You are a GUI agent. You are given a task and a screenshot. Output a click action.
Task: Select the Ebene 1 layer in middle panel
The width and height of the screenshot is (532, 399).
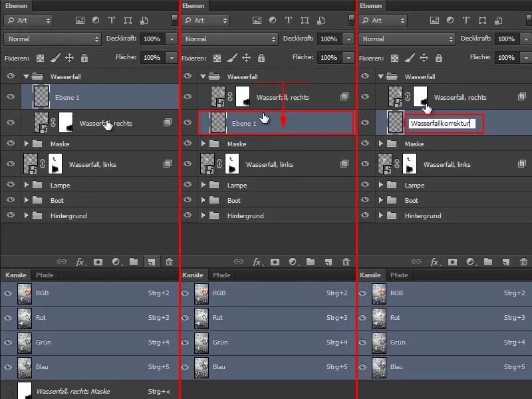coord(275,123)
